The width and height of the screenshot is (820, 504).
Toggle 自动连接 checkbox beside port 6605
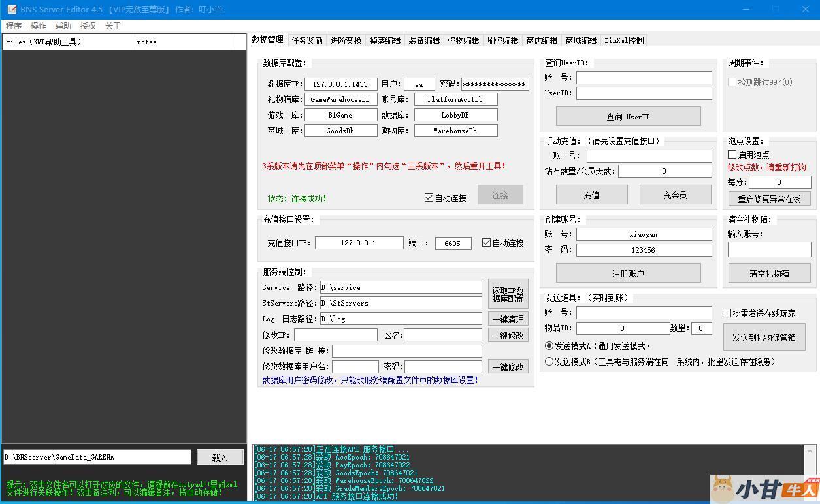point(486,243)
